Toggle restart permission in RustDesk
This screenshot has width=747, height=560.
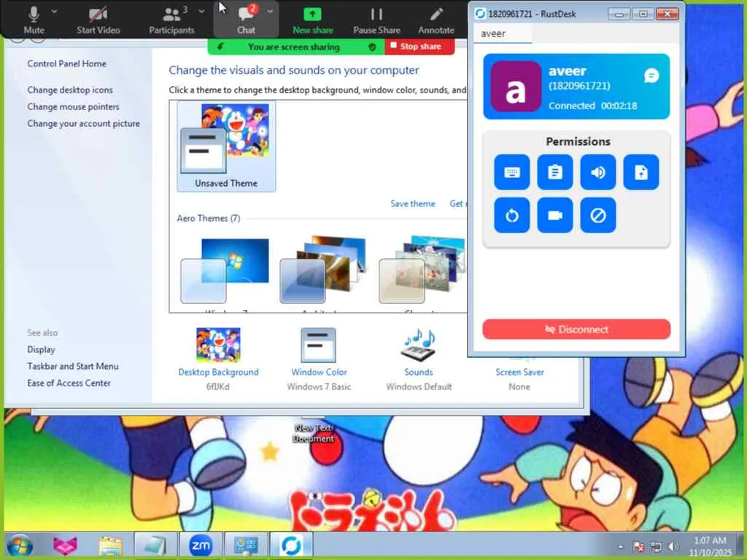point(511,215)
